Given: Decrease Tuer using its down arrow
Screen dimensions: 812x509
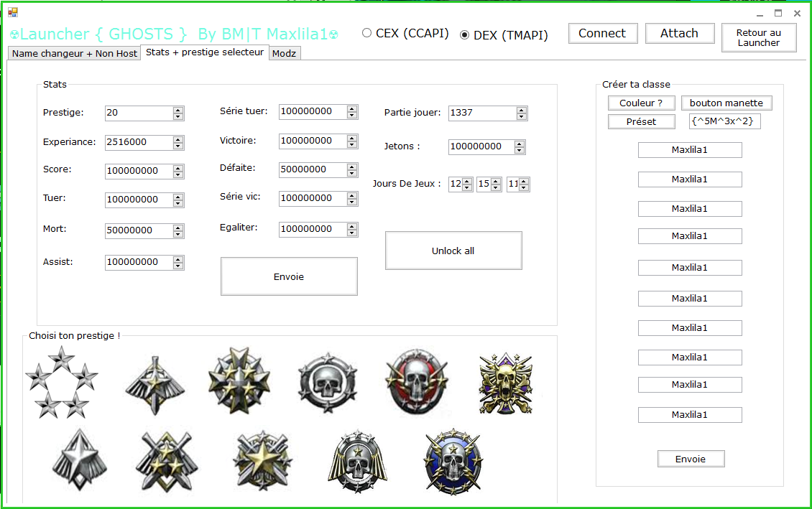Looking at the screenshot, I should 178,203.
